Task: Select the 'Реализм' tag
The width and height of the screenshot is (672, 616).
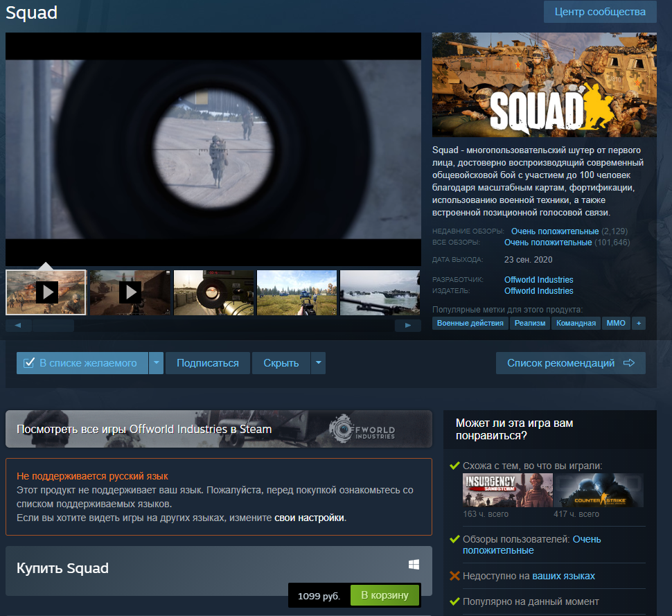Action: click(x=530, y=323)
